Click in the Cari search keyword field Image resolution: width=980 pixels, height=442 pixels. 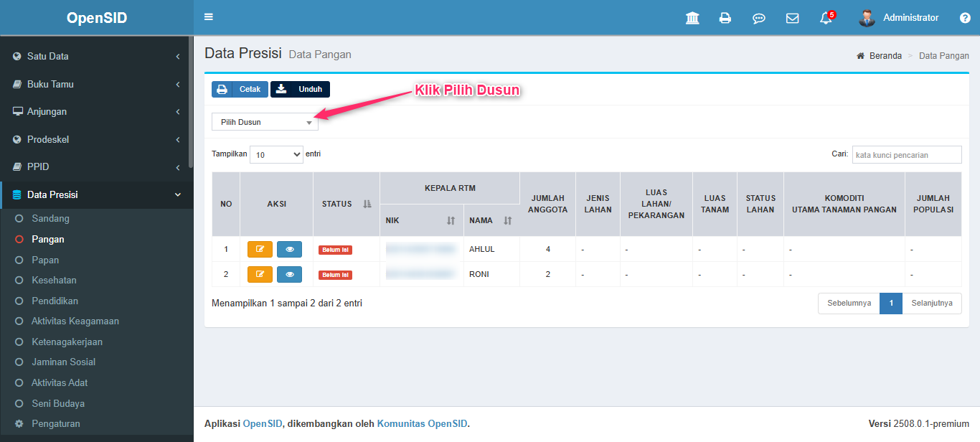[907, 154]
